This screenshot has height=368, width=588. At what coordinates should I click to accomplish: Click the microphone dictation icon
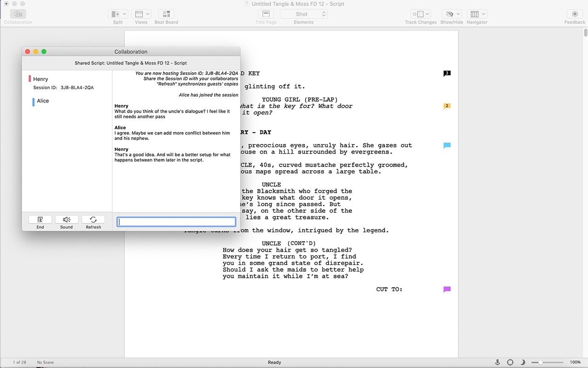[x=498, y=362]
